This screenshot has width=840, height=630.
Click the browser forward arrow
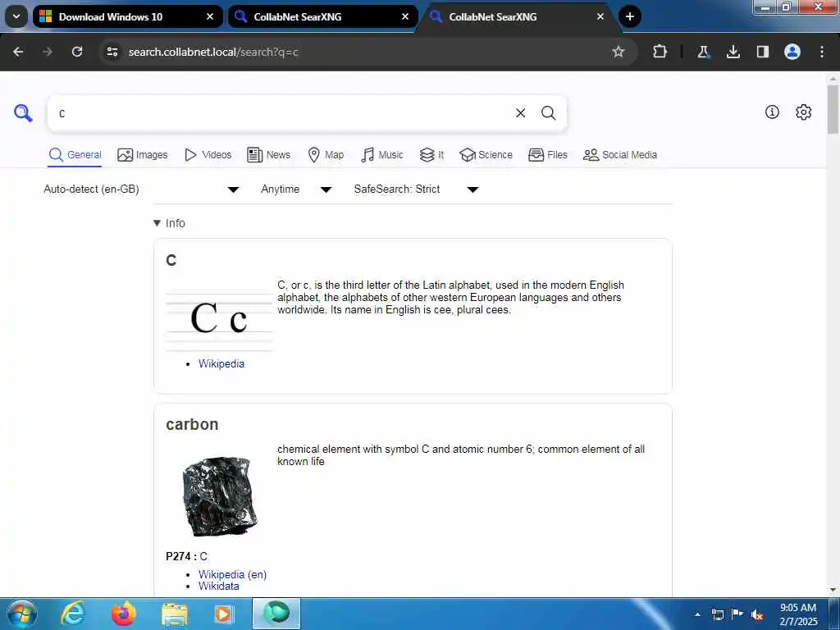(x=48, y=52)
